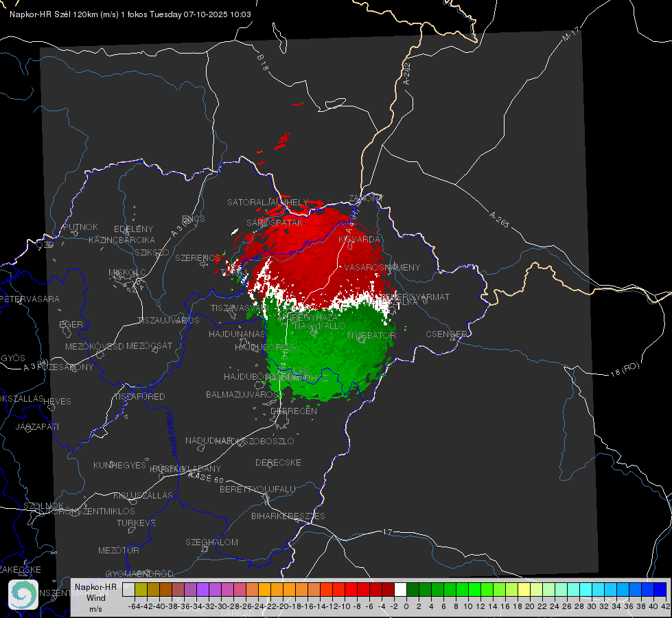
Task: Click the TISZAFÜRED city label
Action: pos(139,397)
